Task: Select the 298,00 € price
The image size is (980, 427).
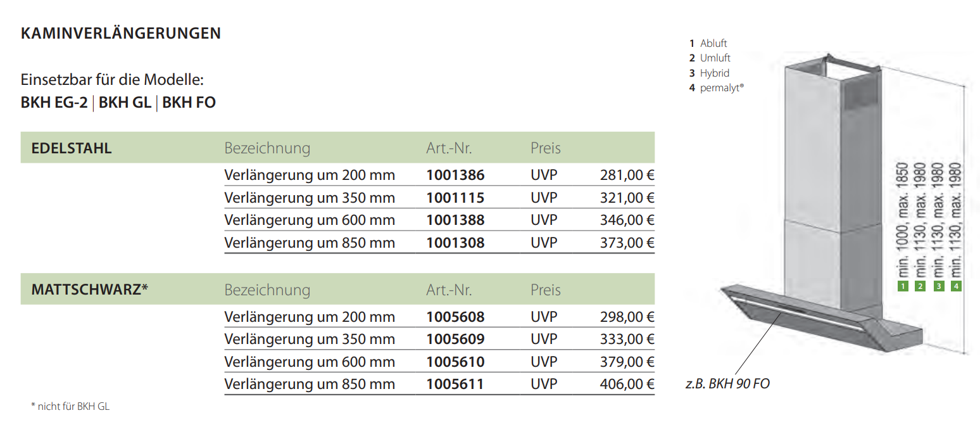Action: pos(627,317)
